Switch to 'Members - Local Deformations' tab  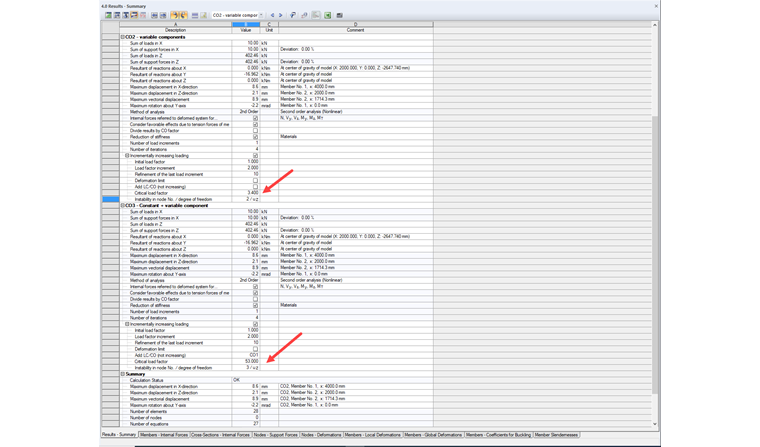[x=373, y=435]
